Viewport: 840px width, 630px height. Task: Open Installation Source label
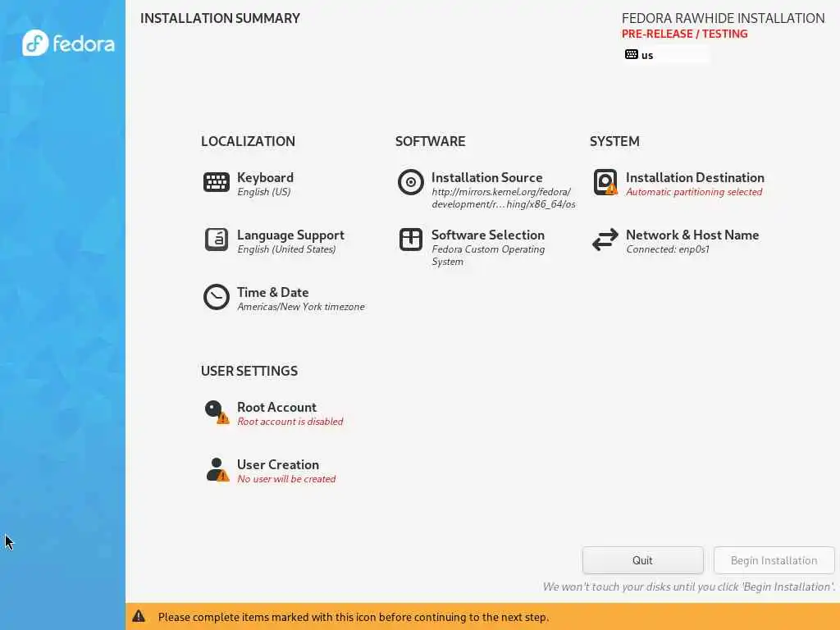coord(487,177)
